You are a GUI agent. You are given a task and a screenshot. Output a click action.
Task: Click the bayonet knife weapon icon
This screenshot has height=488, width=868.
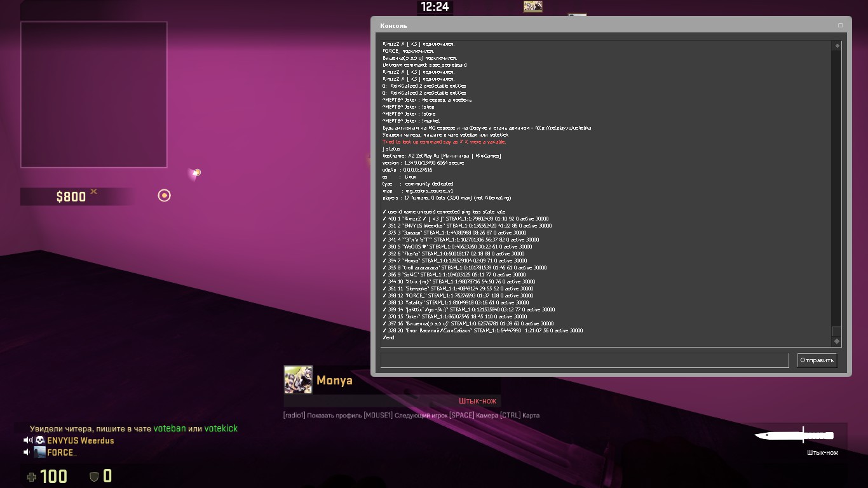click(x=794, y=435)
